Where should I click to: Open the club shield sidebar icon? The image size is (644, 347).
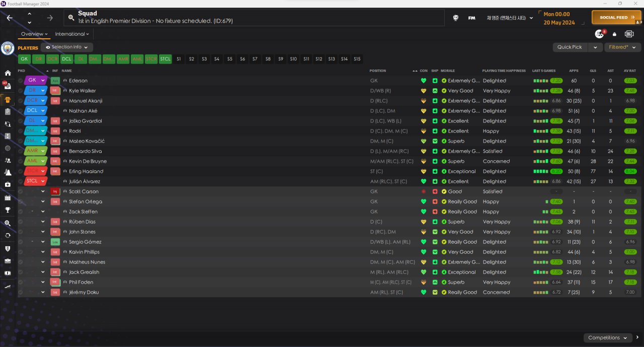[x=8, y=248]
